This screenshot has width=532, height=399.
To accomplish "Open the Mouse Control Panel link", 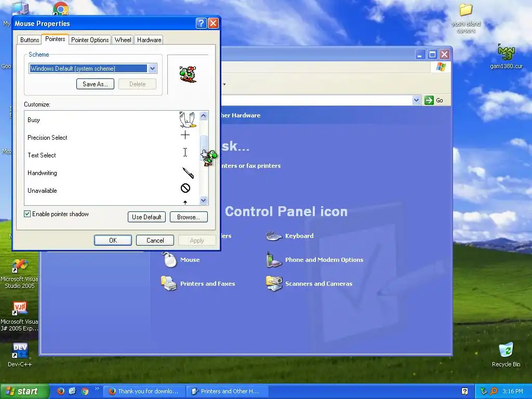I will coord(190,260).
